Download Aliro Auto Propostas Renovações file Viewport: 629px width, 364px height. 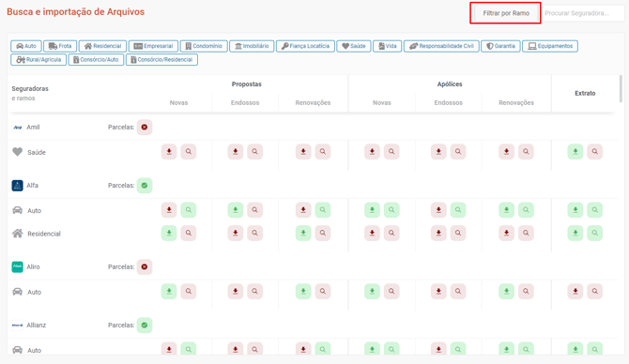(303, 292)
